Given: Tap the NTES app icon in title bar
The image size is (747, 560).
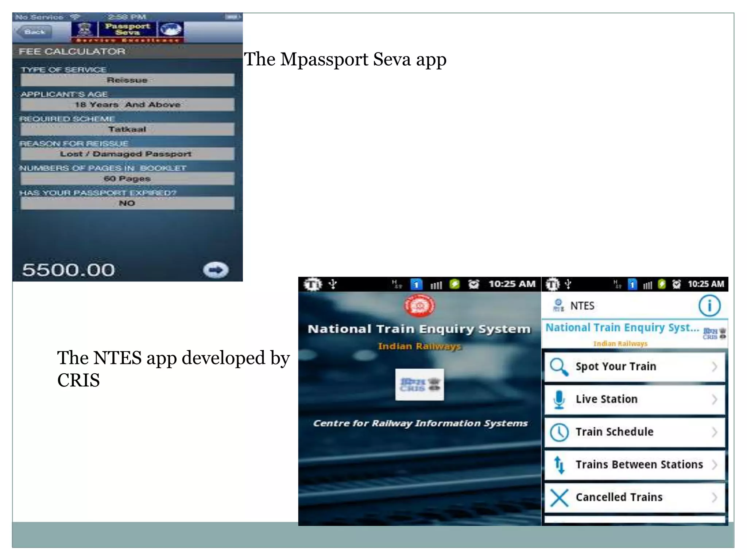Looking at the screenshot, I should [558, 306].
